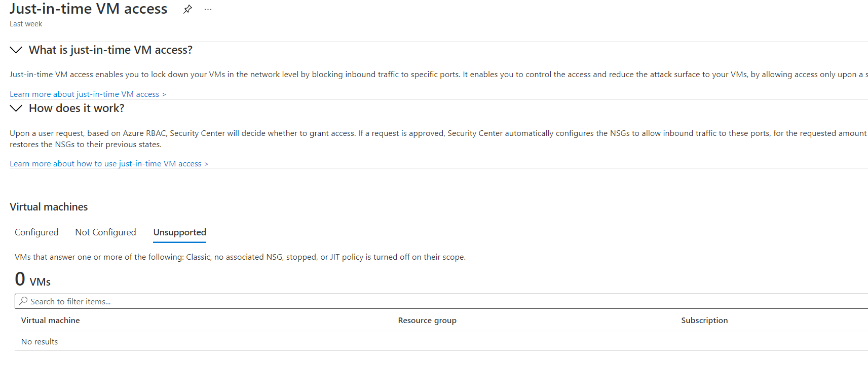Click the 'Just-in-time VM access' page title
Image resolution: width=868 pixels, height=387 pixels.
coord(88,9)
